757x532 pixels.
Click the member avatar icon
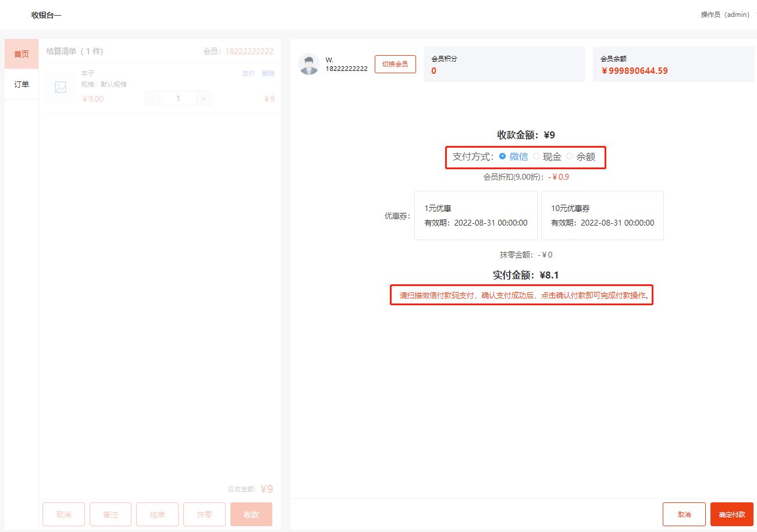[x=309, y=64]
